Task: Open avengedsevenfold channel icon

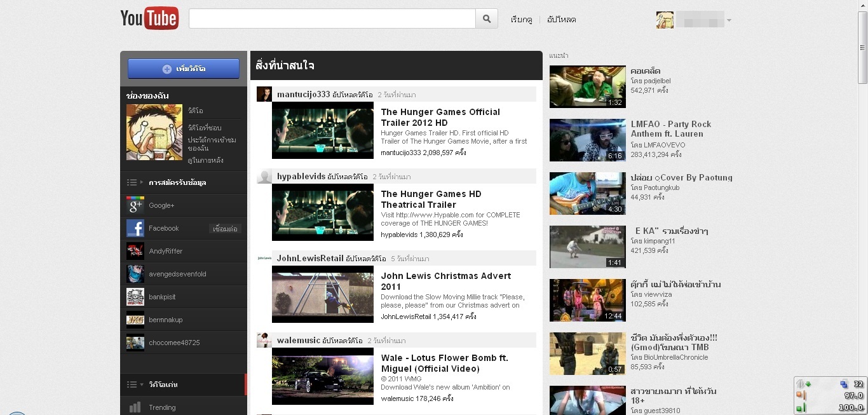Action: point(135,274)
